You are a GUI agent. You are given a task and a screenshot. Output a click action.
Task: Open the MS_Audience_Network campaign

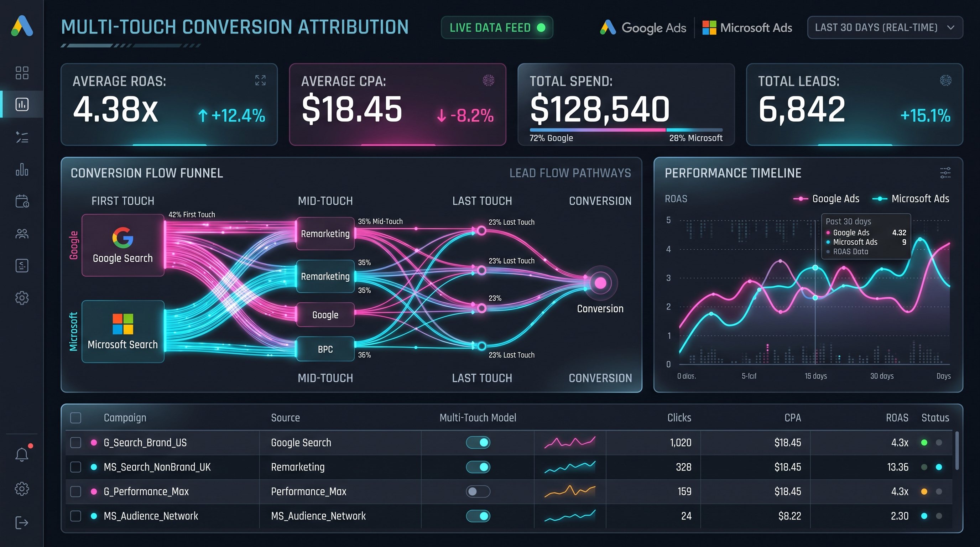point(151,516)
